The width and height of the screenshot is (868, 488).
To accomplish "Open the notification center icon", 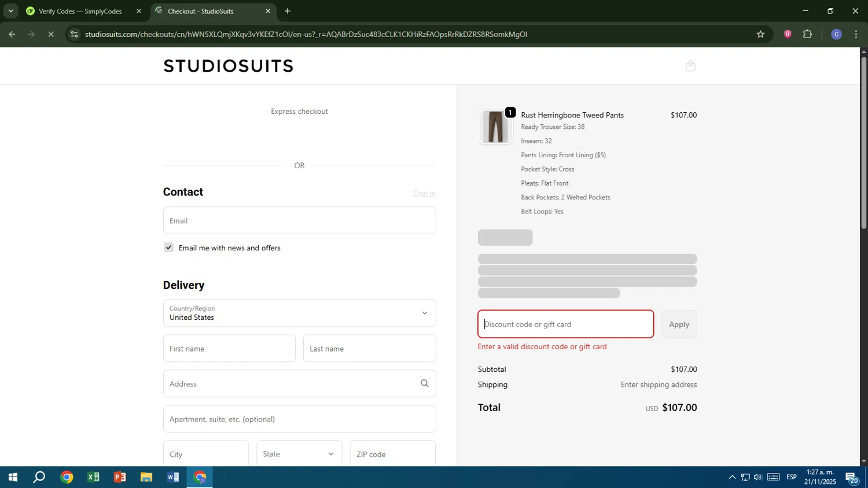I will pyautogui.click(x=852, y=478).
